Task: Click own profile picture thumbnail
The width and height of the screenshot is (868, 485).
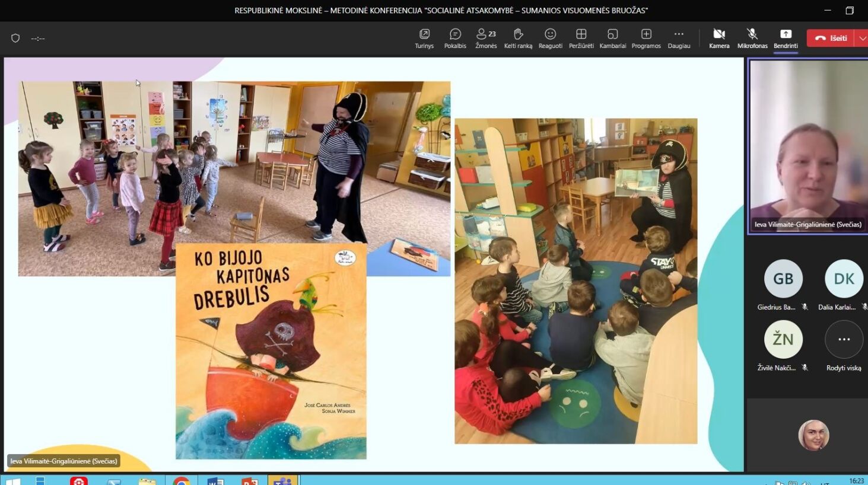Action: point(813,435)
